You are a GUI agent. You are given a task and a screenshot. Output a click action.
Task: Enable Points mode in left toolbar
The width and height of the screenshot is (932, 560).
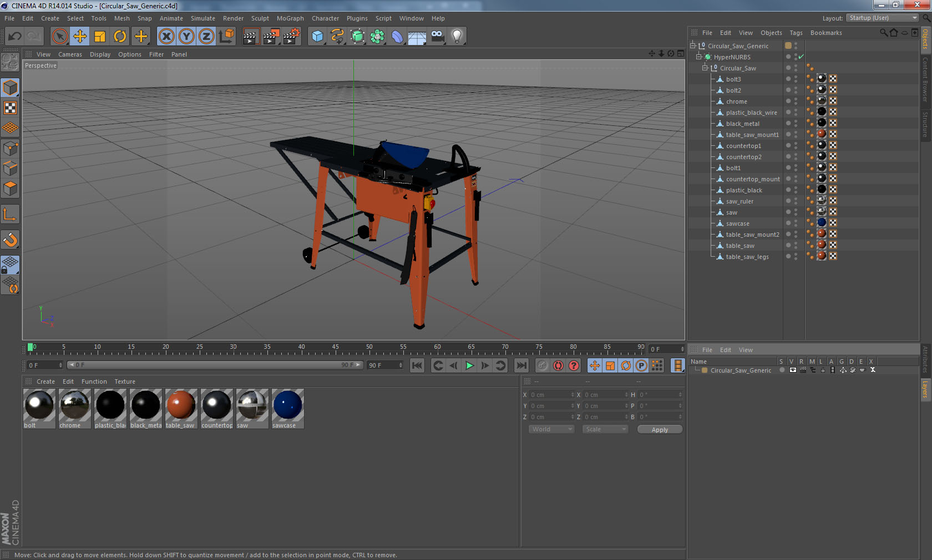(10, 149)
